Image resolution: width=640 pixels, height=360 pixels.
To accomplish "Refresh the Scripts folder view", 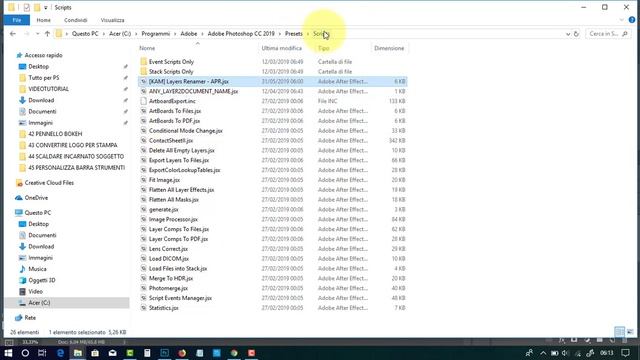I will pos(576,34).
